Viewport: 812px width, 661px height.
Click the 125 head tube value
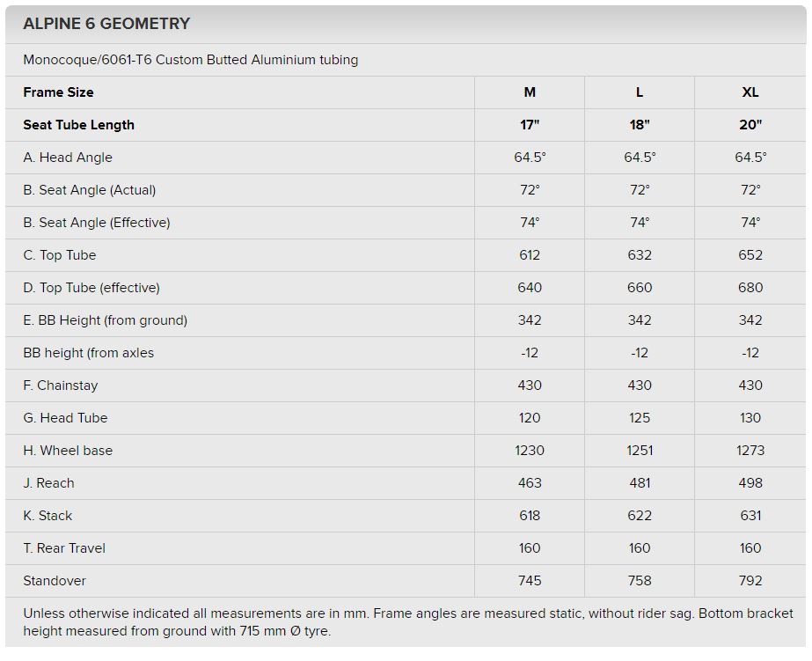click(x=640, y=418)
